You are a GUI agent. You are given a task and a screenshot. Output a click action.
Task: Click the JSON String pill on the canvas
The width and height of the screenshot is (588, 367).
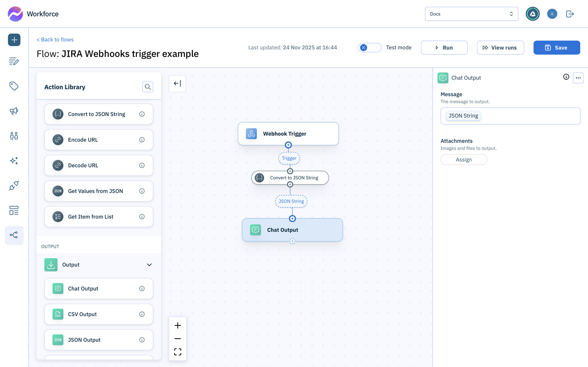[291, 201]
